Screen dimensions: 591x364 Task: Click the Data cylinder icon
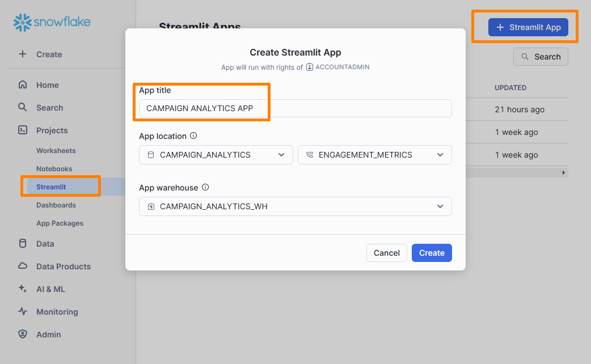(x=23, y=243)
